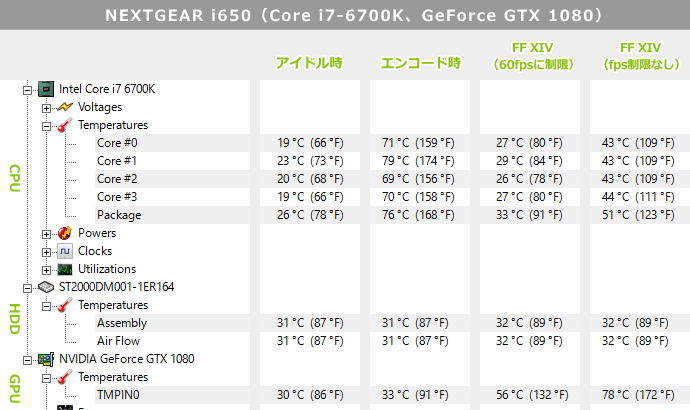
Task: Click Core #0 idle value 19 °C
Action: 310,143
